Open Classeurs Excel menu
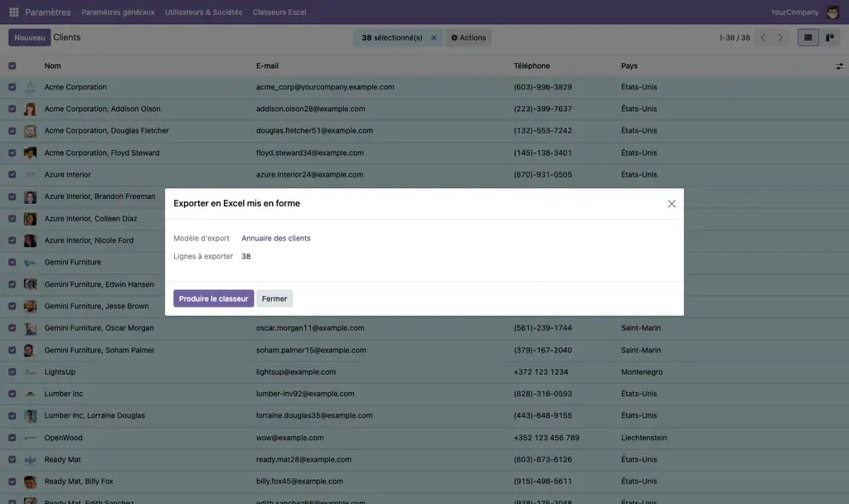 (x=279, y=12)
